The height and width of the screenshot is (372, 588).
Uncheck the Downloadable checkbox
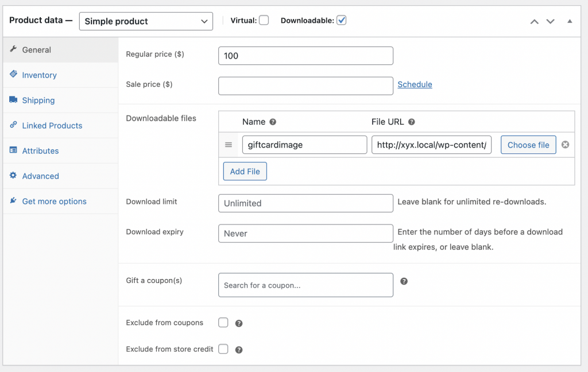341,20
